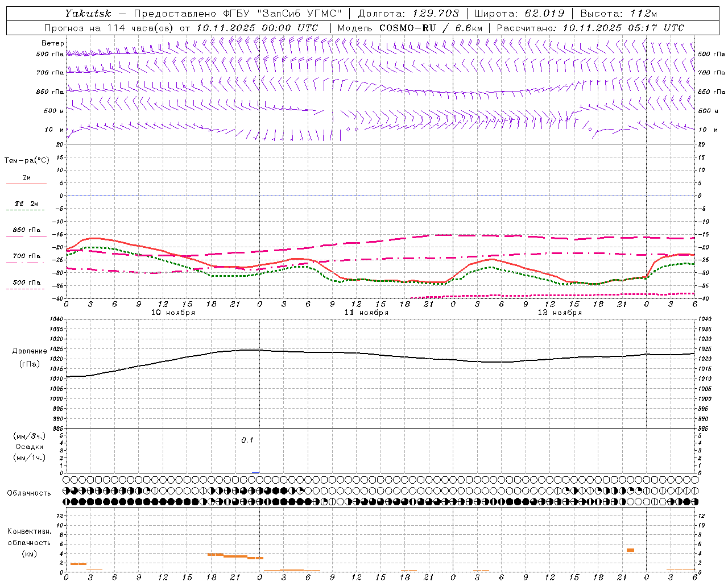Select the Высота: 112м elevation text
The image size is (728, 582).
pyautogui.click(x=619, y=14)
